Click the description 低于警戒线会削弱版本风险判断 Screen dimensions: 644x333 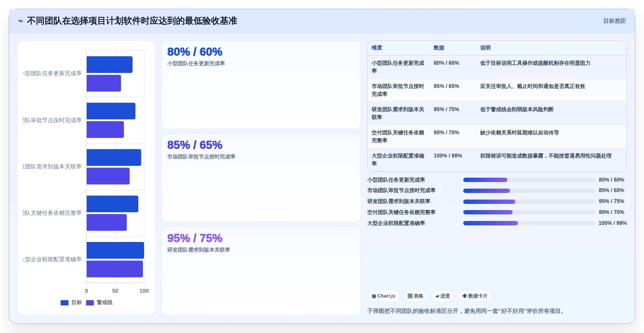click(x=517, y=109)
